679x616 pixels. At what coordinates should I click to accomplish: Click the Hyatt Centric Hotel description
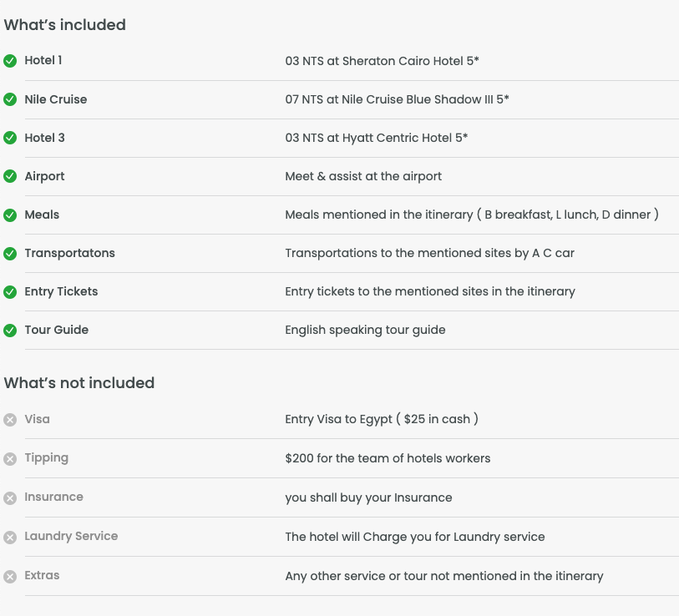tap(376, 138)
